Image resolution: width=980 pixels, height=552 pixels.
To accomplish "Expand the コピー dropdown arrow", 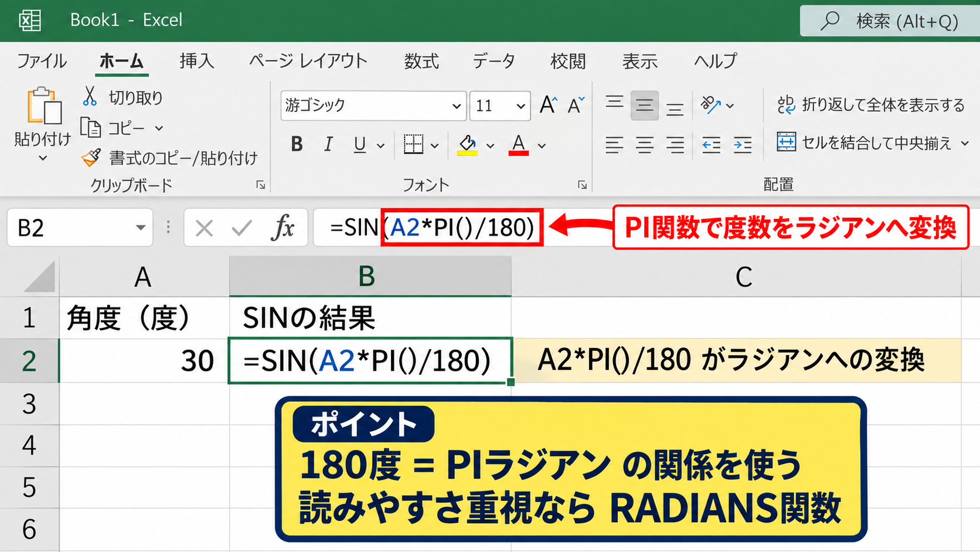I will (x=159, y=128).
